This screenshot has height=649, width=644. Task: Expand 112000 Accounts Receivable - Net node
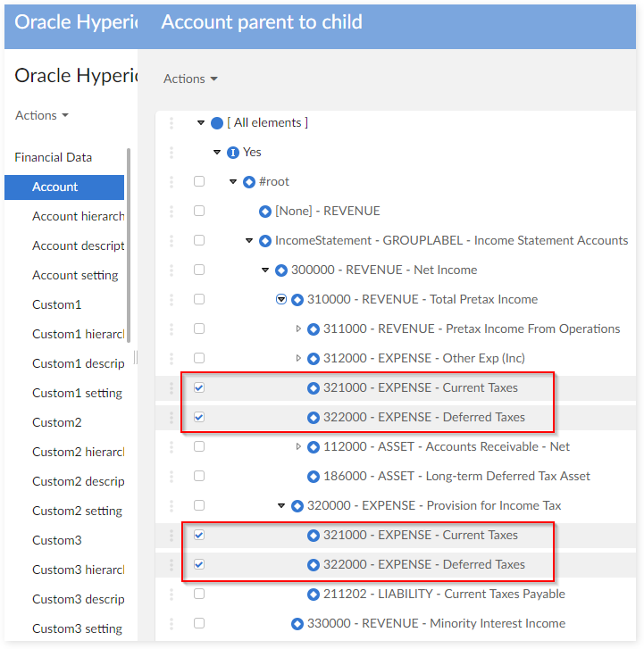(299, 447)
